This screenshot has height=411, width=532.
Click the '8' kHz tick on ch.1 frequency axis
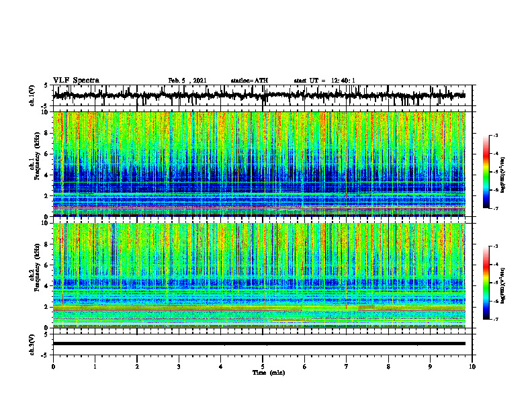point(47,133)
